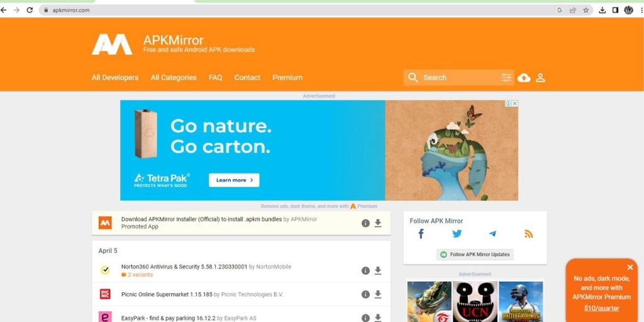Viewport: 644px width, 322px height.
Task: Bookmark this page with the star icon
Action: click(x=586, y=10)
